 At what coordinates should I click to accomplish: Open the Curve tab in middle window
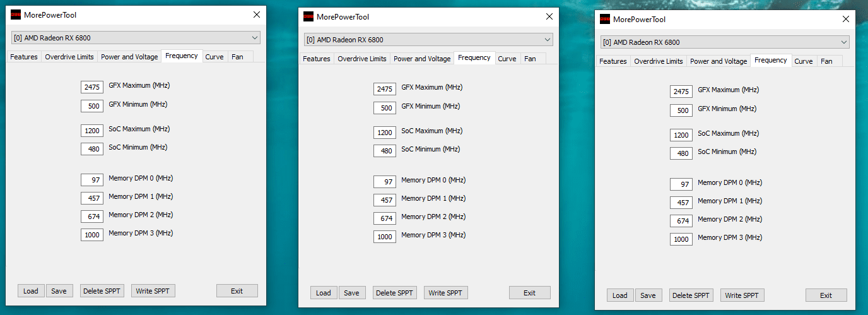click(x=507, y=59)
